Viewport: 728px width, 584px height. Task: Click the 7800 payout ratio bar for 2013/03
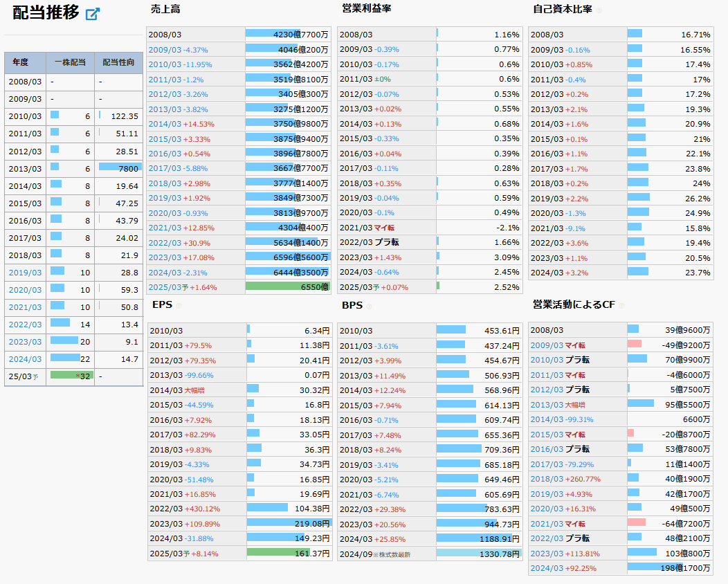pos(120,167)
